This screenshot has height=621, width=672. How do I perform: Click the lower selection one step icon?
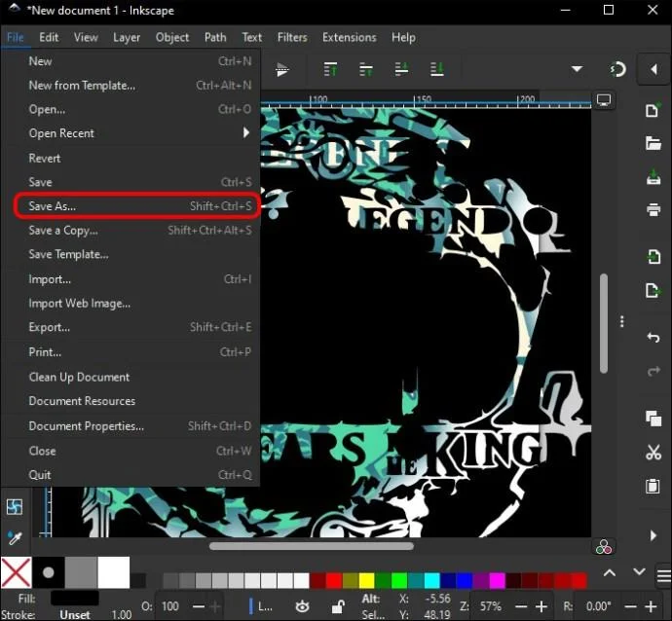point(401,69)
